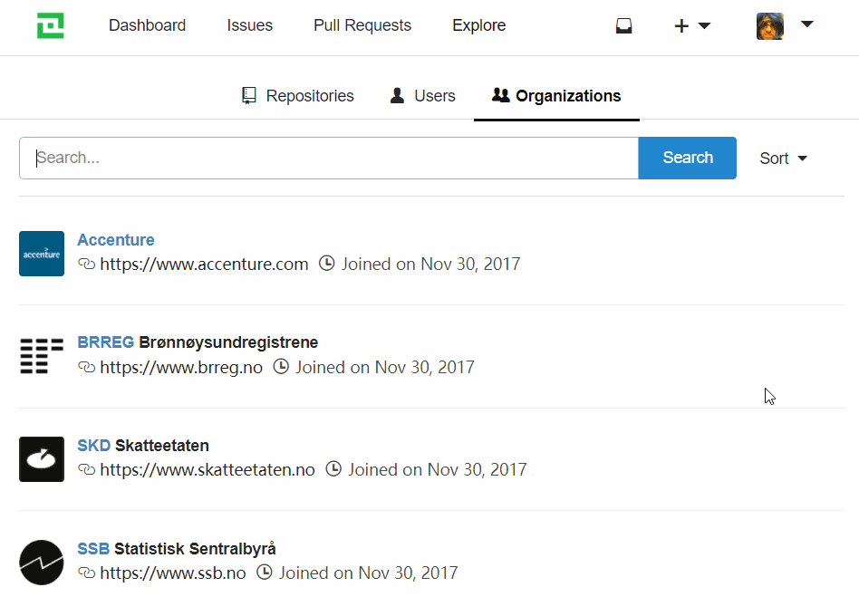Viewport: 859px width, 616px height.
Task: Click the green Gitea logo icon
Action: click(x=51, y=25)
